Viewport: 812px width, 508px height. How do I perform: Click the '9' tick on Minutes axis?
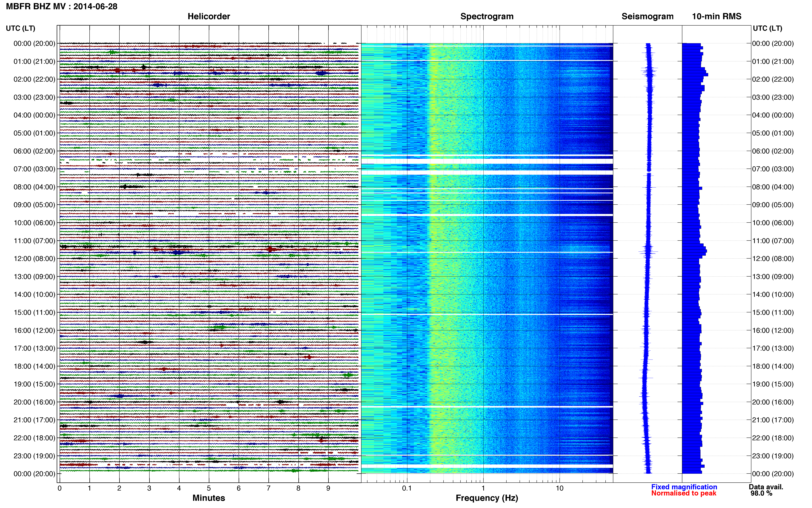tap(328, 488)
